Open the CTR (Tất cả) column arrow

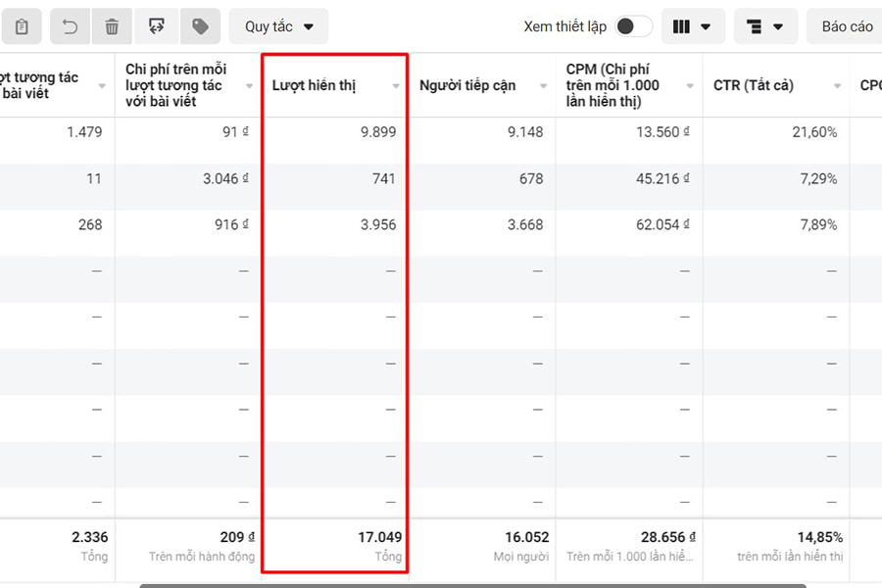pyautogui.click(x=837, y=86)
